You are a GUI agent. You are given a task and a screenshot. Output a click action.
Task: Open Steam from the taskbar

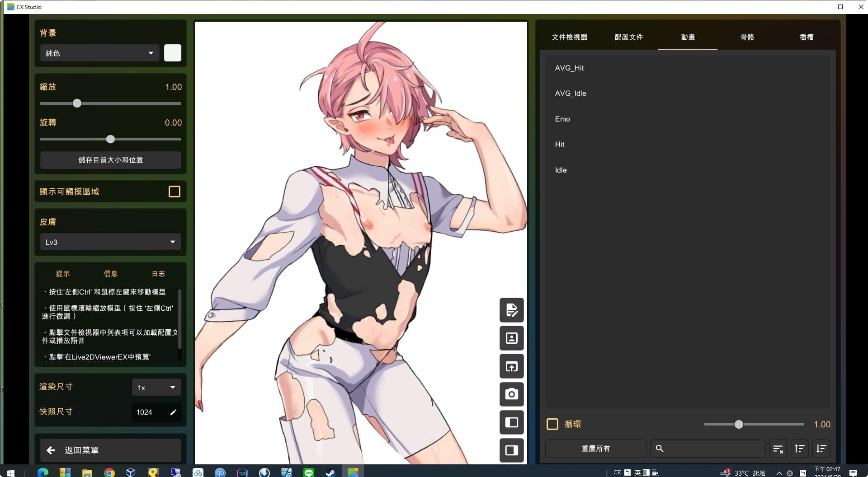[x=330, y=472]
